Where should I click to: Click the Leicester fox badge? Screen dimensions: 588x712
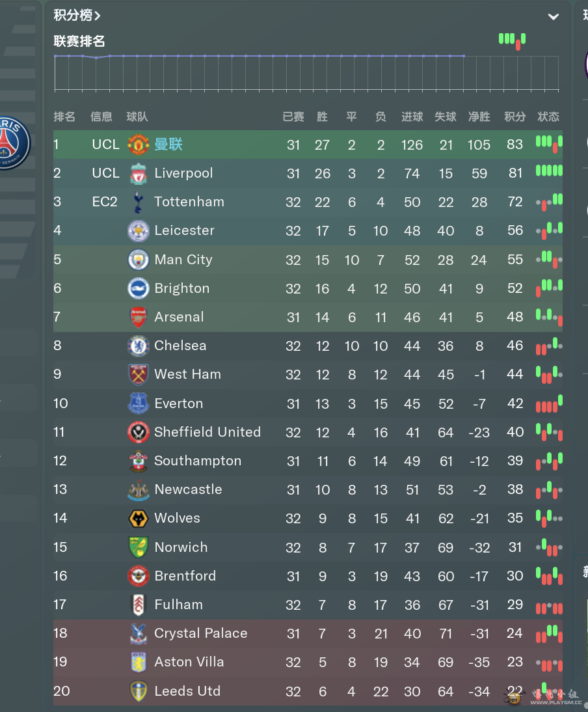click(138, 230)
